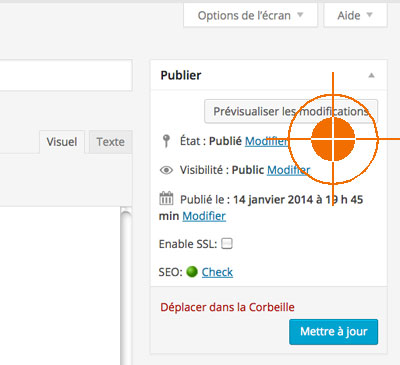Open the SEO Check link
Image resolution: width=400 pixels, height=365 pixels.
click(217, 272)
